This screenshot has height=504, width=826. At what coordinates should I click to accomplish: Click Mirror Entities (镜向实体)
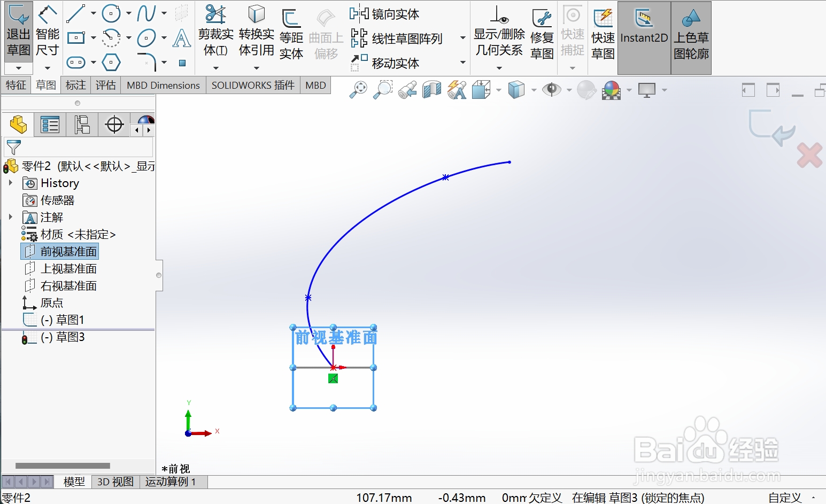pos(385,14)
